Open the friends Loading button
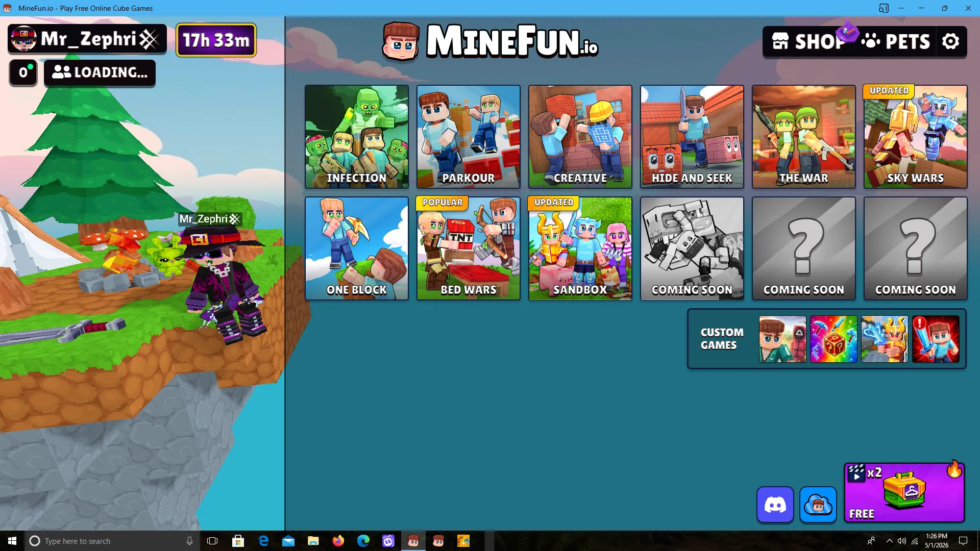This screenshot has height=551, width=980. [100, 72]
